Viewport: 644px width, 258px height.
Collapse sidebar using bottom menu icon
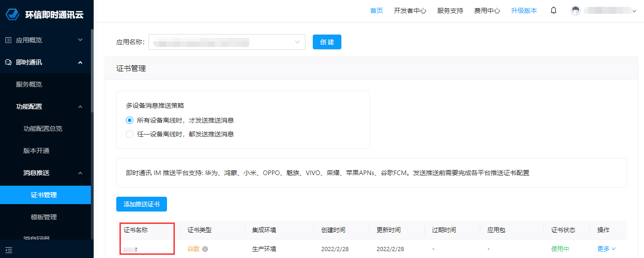[x=8, y=250]
